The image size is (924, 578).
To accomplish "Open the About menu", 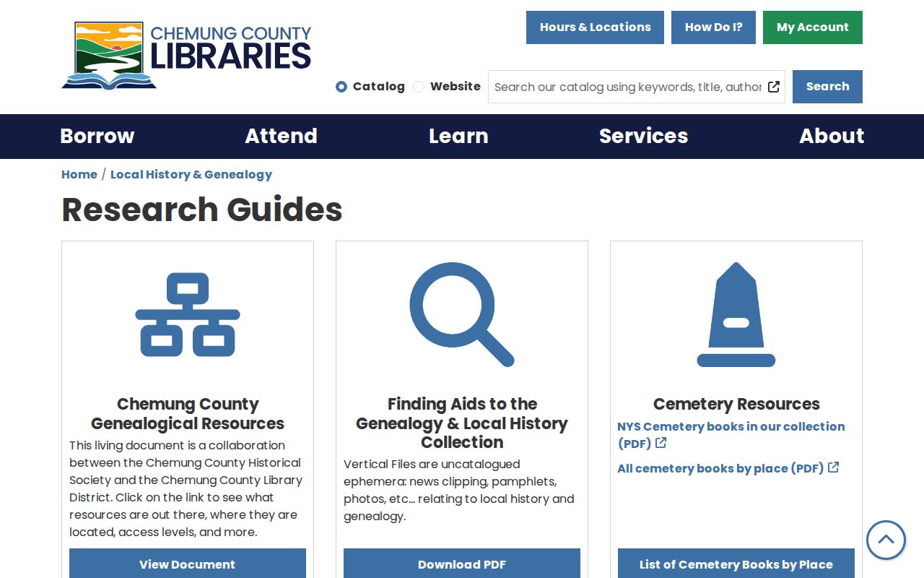I will coord(832,136).
